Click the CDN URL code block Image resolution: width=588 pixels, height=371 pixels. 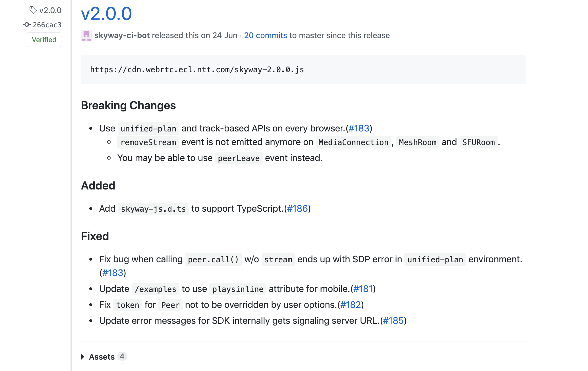303,70
